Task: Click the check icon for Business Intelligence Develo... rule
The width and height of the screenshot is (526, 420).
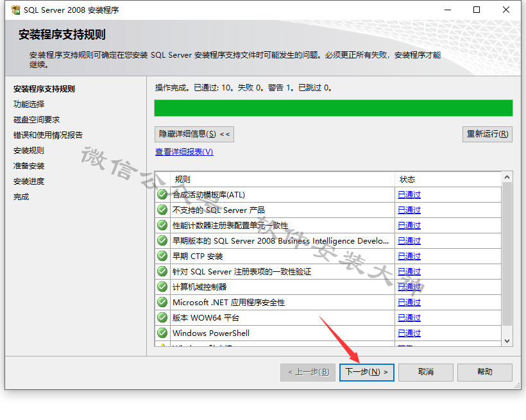Action: [162, 241]
